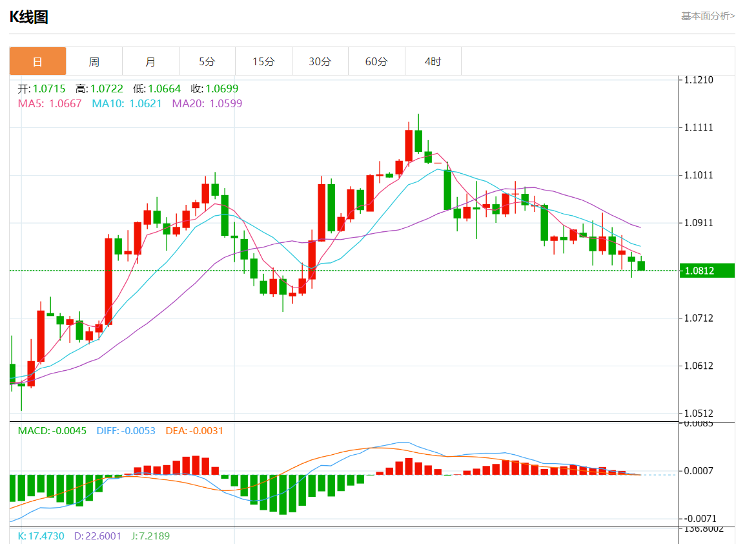
Task: Switch to the 60分 chart tab
Action: point(376,61)
